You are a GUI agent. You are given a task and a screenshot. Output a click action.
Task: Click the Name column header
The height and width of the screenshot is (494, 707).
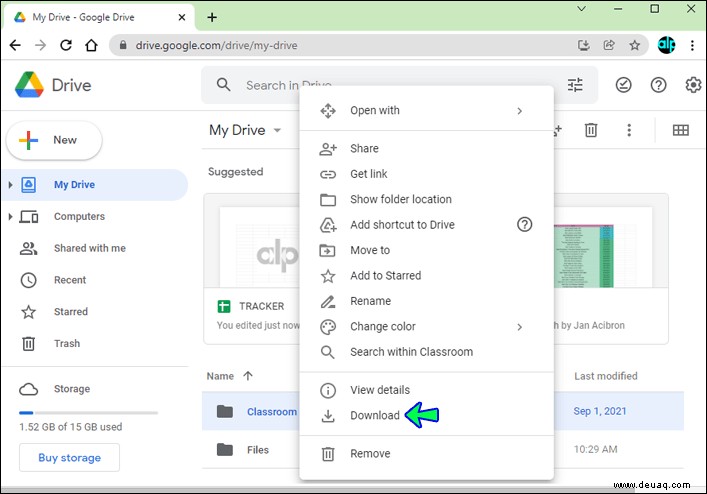[x=220, y=376]
